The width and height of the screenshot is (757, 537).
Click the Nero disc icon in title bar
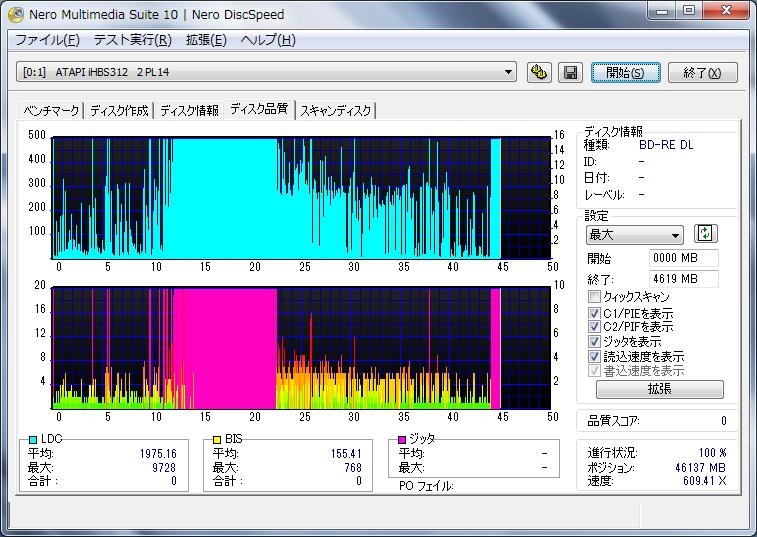pyautogui.click(x=16, y=14)
